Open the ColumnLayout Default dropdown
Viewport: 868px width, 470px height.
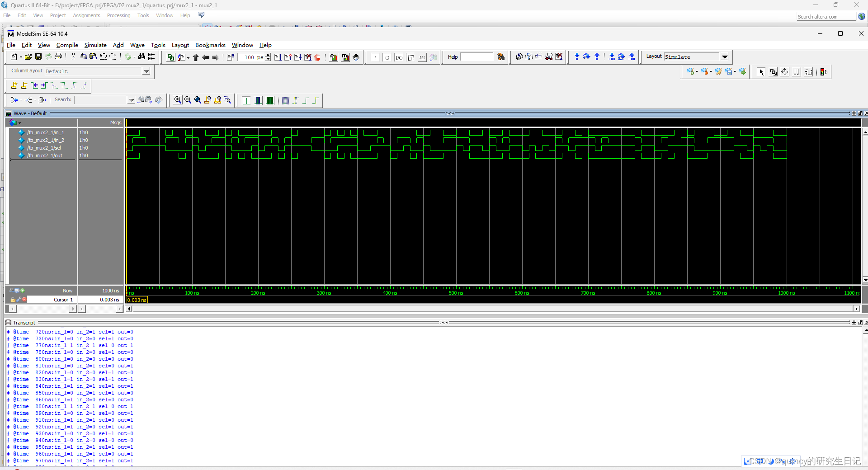click(x=146, y=71)
